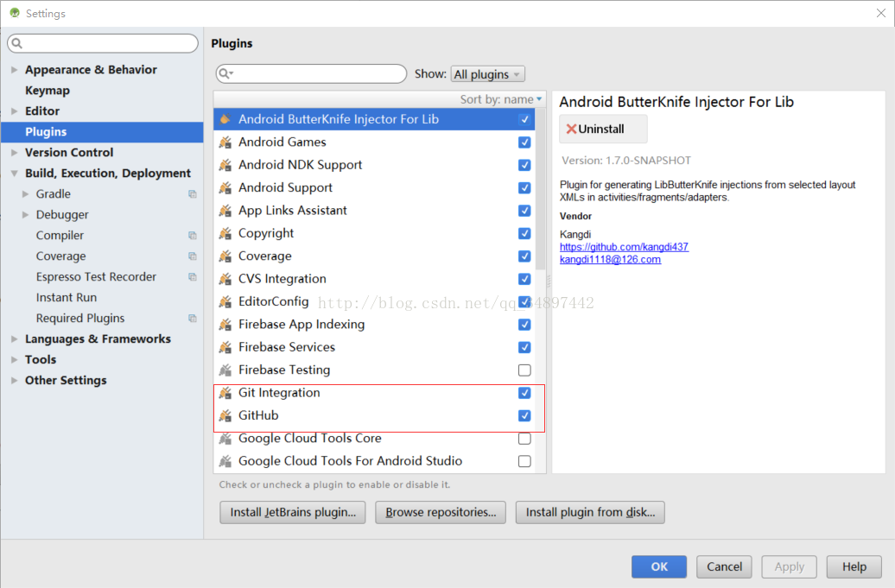Disable the Copyright plugin checkbox
The image size is (895, 588).
pyautogui.click(x=524, y=233)
